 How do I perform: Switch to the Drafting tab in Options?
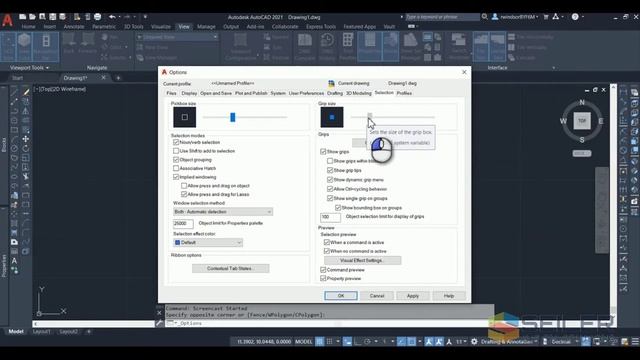tap(335, 93)
